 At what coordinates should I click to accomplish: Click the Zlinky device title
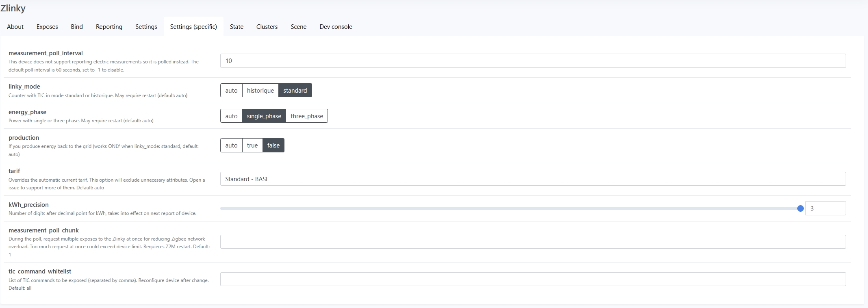pos(13,8)
